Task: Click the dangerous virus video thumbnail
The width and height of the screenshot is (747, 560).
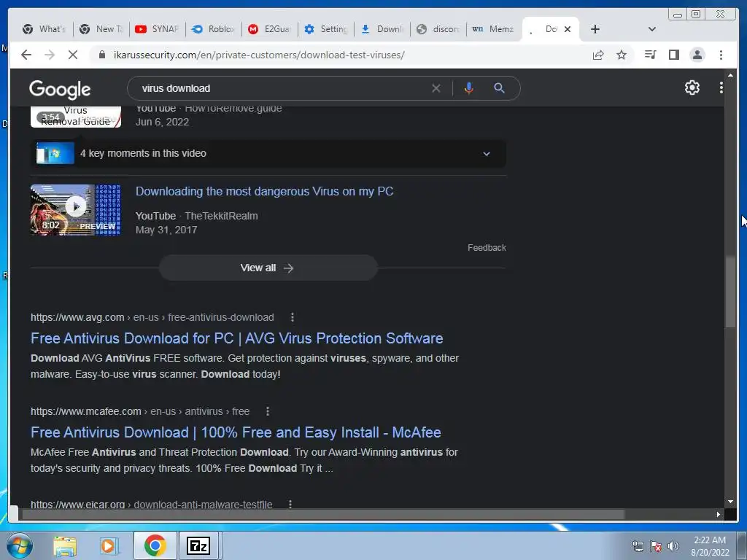Action: pyautogui.click(x=76, y=210)
